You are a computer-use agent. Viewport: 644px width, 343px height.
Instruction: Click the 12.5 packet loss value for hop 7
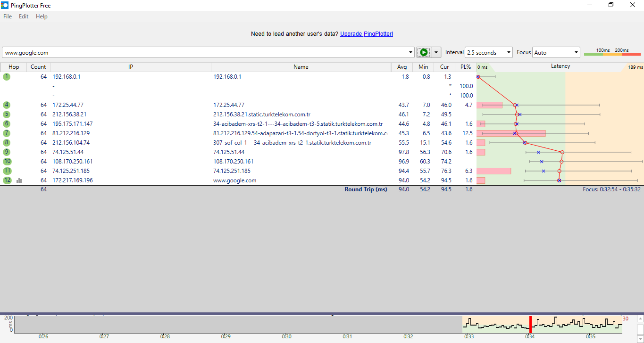click(468, 133)
